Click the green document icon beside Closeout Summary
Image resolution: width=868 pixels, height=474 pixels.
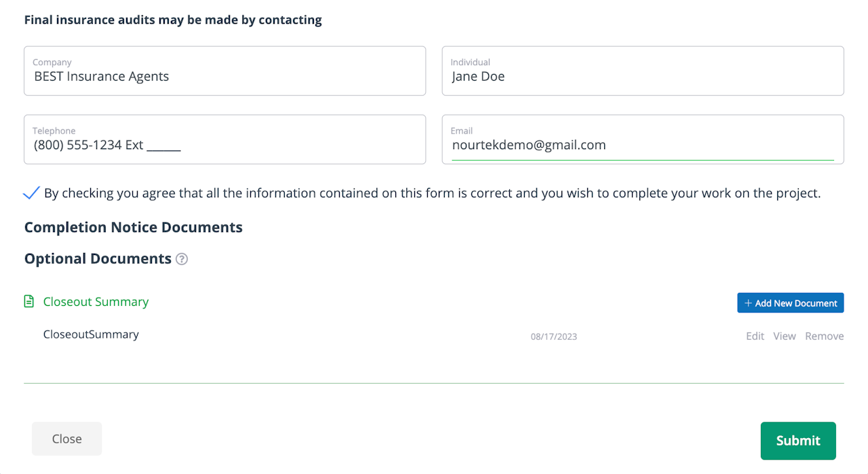28,302
